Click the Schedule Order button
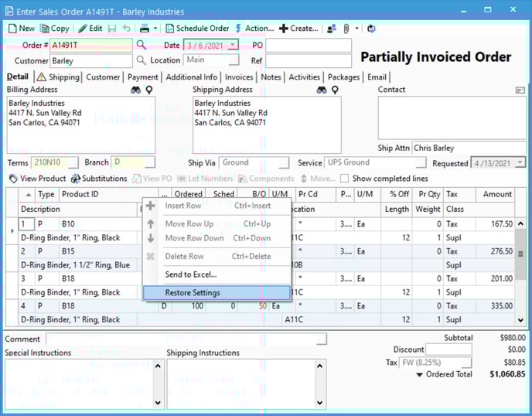 tap(197, 29)
